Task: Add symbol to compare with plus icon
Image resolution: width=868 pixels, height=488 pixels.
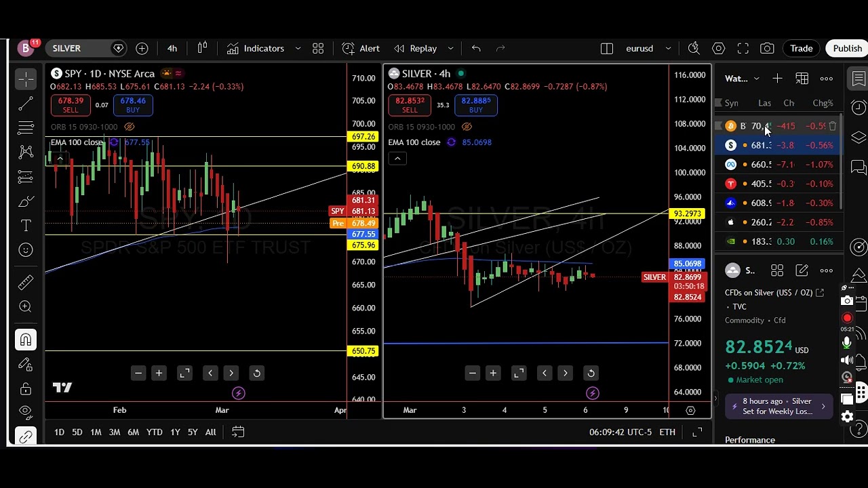Action: pyautogui.click(x=142, y=48)
